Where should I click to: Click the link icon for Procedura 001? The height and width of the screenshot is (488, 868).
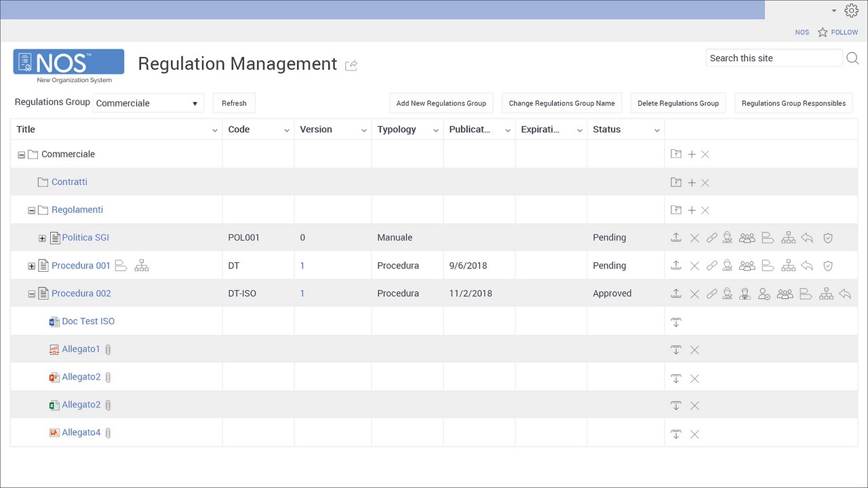(711, 266)
